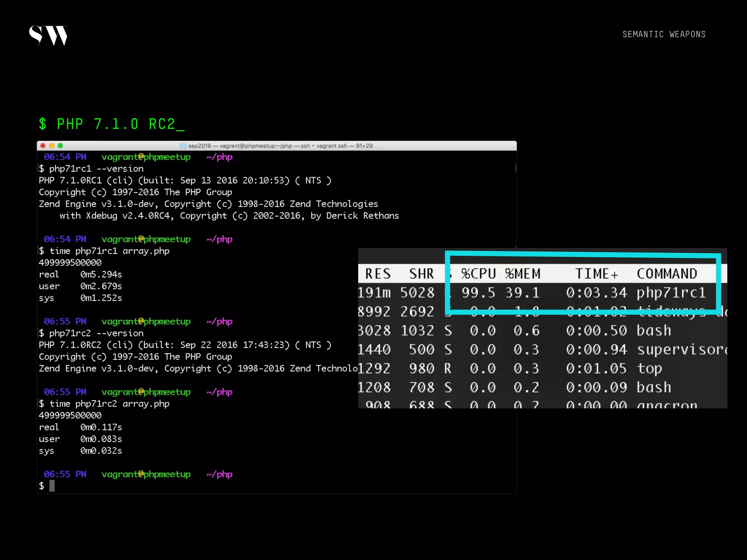
Task: Click the SEMANTIC WEAPONS header text
Action: 664,34
